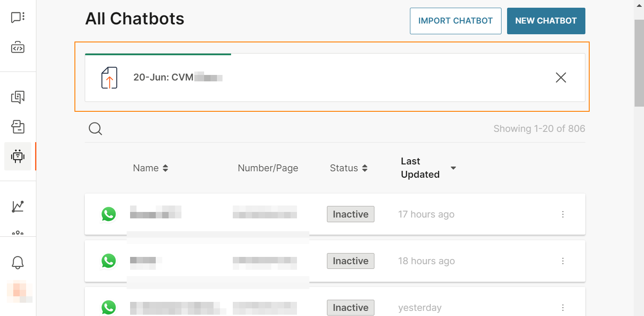
Task: Sort chatbots by Status column
Action: click(x=349, y=168)
